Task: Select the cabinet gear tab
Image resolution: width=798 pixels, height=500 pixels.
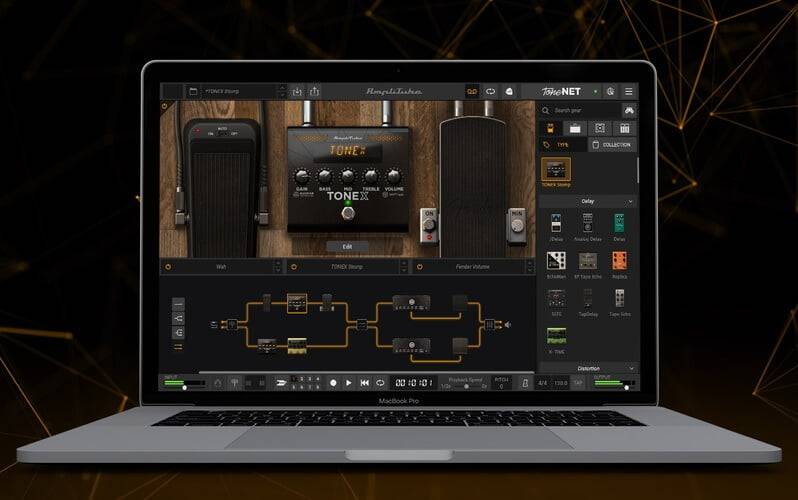Action: (600, 128)
